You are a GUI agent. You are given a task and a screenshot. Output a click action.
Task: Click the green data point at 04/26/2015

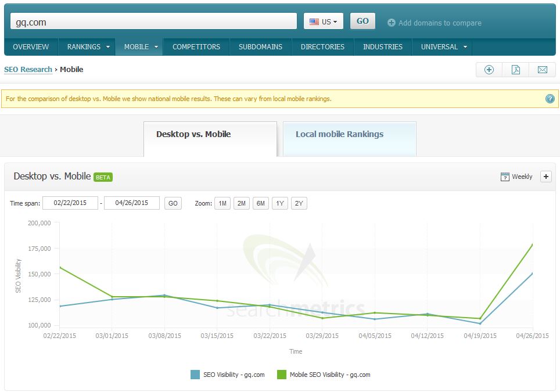point(532,245)
